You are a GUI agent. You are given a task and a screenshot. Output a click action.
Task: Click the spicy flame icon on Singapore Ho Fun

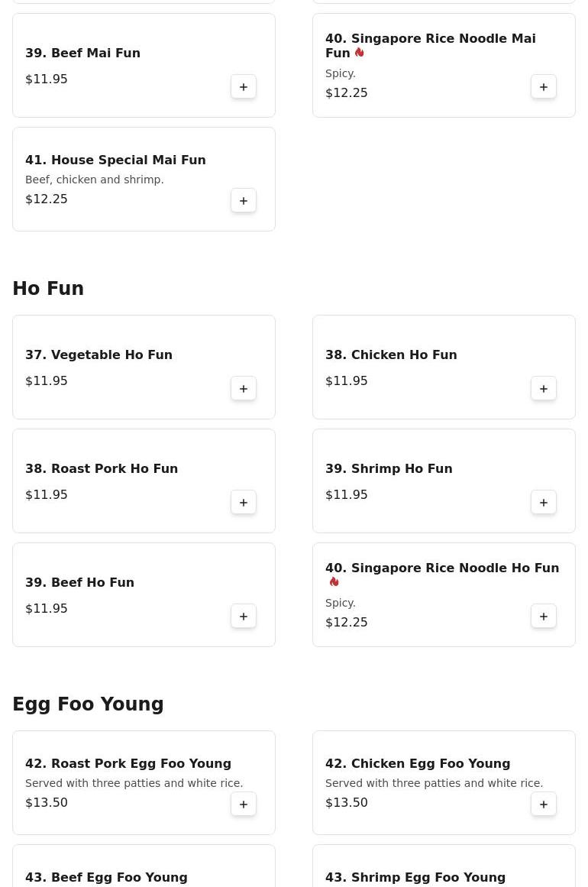click(x=334, y=581)
